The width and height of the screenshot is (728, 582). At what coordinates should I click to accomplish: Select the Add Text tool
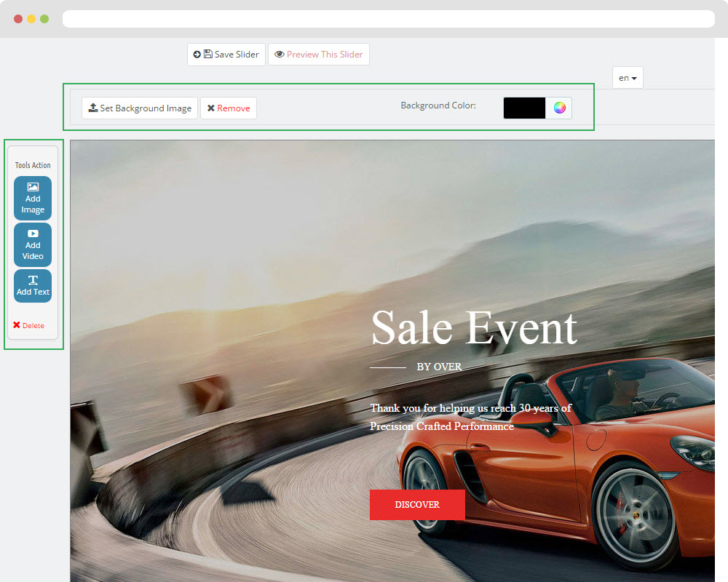tap(33, 286)
